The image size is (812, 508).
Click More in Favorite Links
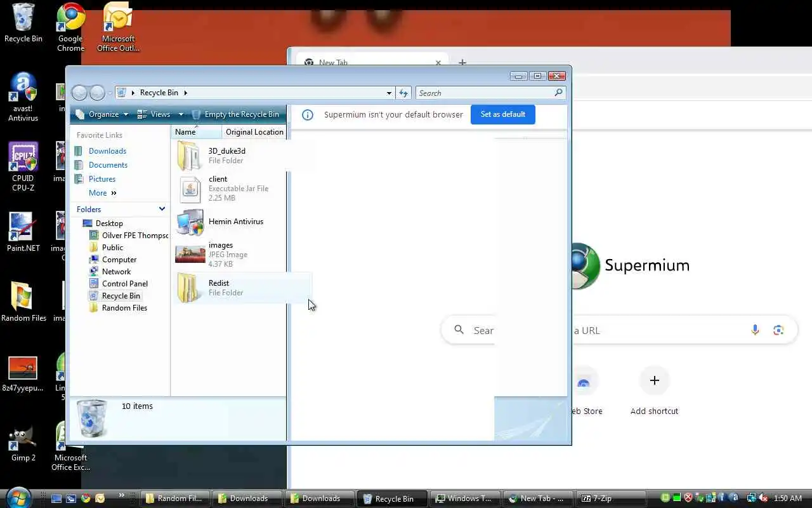pos(102,193)
